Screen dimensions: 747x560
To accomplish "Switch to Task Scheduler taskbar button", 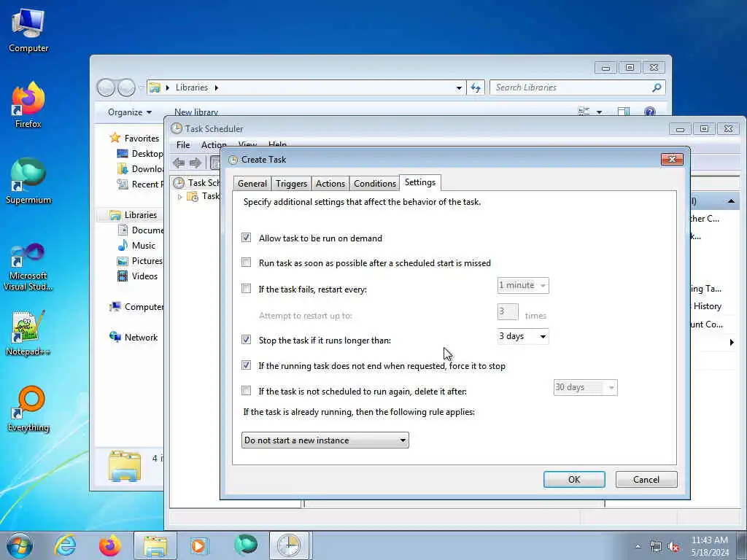I will [290, 545].
